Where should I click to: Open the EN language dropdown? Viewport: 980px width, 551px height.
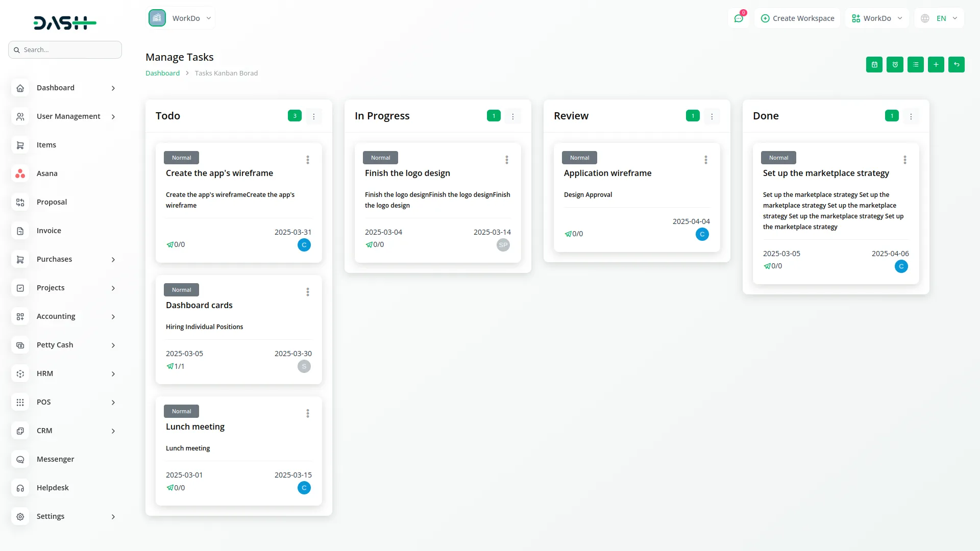tap(939, 18)
